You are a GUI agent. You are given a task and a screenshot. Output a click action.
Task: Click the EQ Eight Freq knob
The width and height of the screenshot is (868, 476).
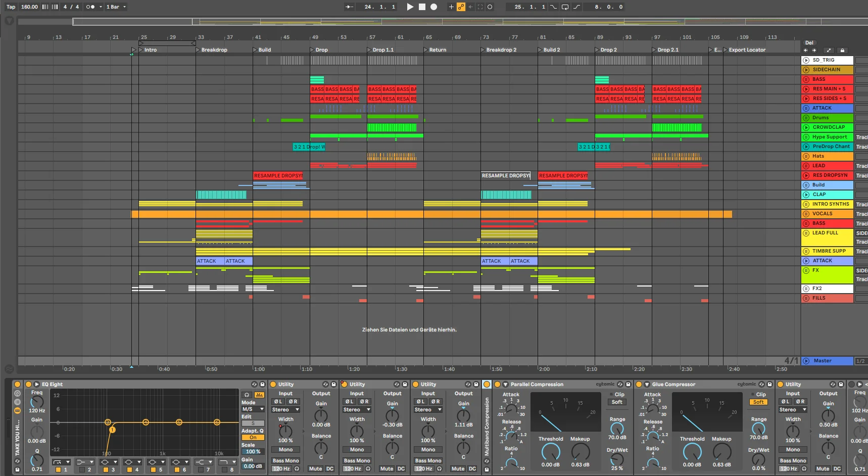coord(37,402)
